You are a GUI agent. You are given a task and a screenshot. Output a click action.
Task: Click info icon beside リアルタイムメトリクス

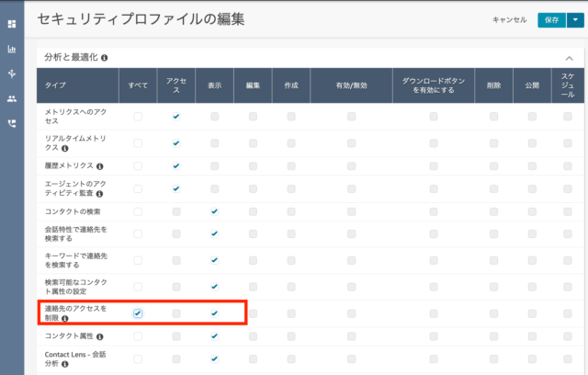(x=65, y=149)
